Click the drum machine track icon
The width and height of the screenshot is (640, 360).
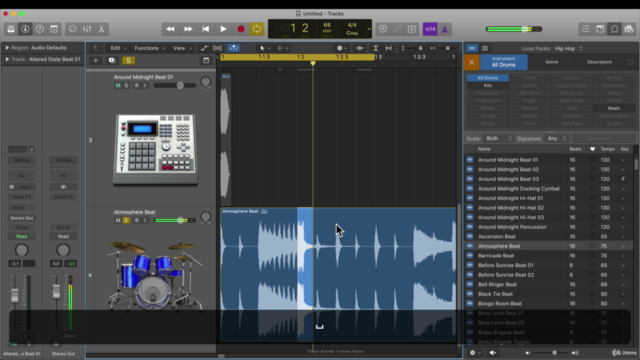156,149
